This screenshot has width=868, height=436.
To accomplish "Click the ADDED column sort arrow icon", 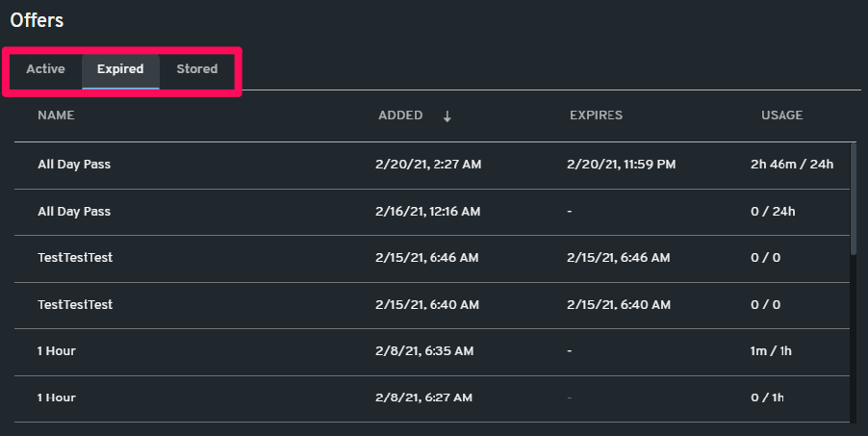I will click(x=447, y=116).
